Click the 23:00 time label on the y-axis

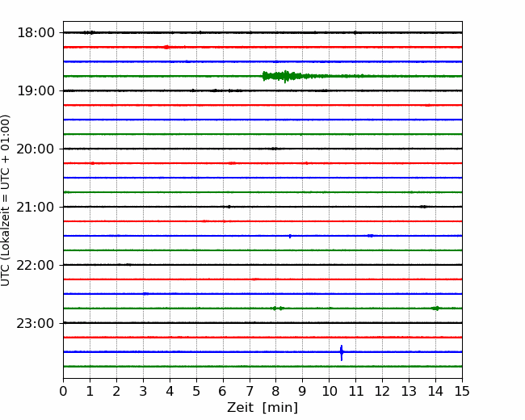point(36,323)
